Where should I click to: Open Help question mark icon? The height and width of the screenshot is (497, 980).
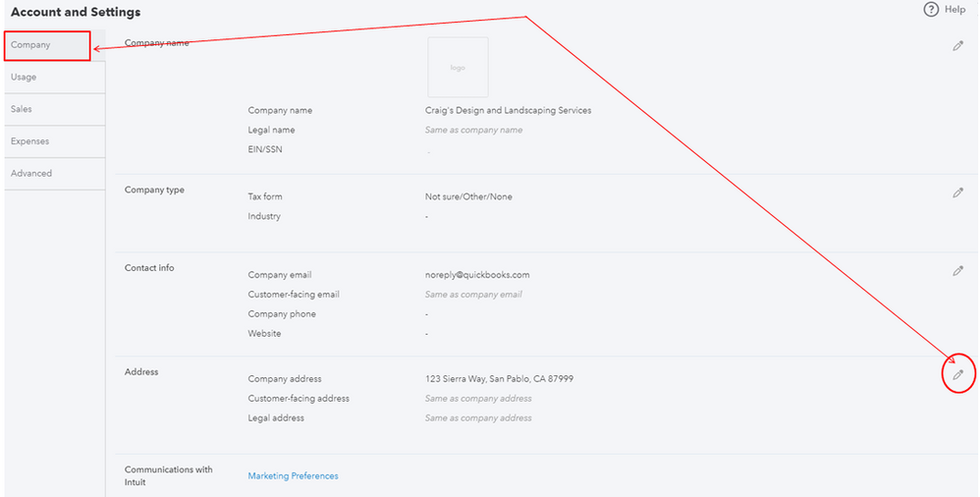[x=931, y=10]
